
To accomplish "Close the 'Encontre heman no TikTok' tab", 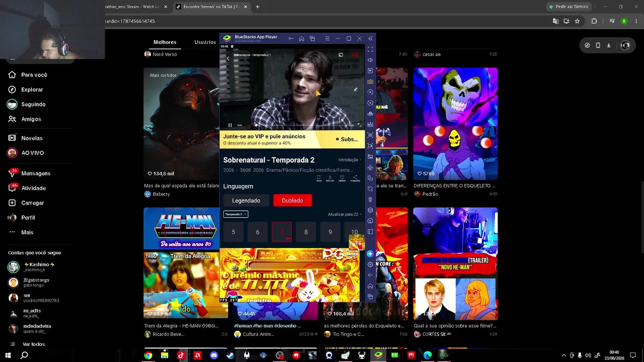I will 245,7.
